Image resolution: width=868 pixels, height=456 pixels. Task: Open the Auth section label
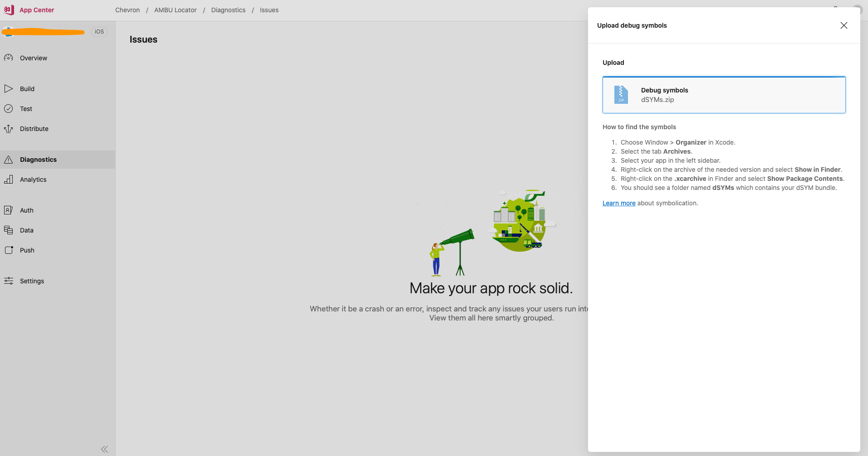coord(27,210)
